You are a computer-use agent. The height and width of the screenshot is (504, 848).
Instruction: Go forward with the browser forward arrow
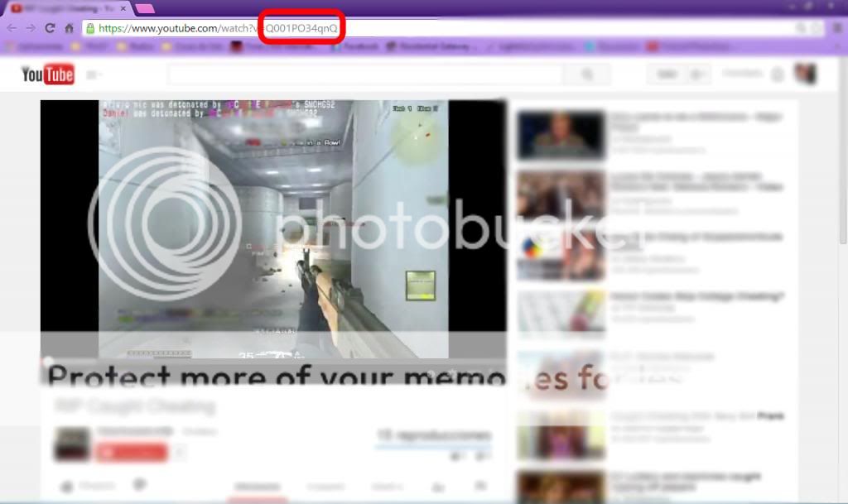tap(31, 28)
